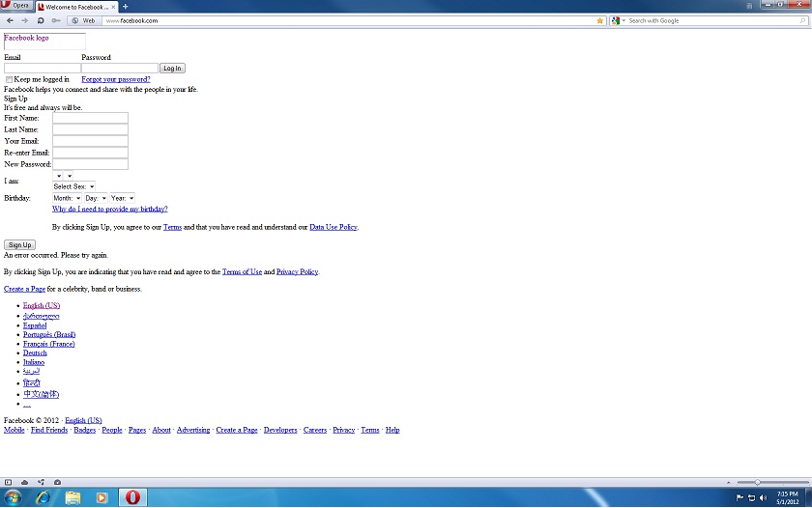This screenshot has width=812, height=508.
Task: Click the Last Name input
Action: pyautogui.click(x=90, y=129)
